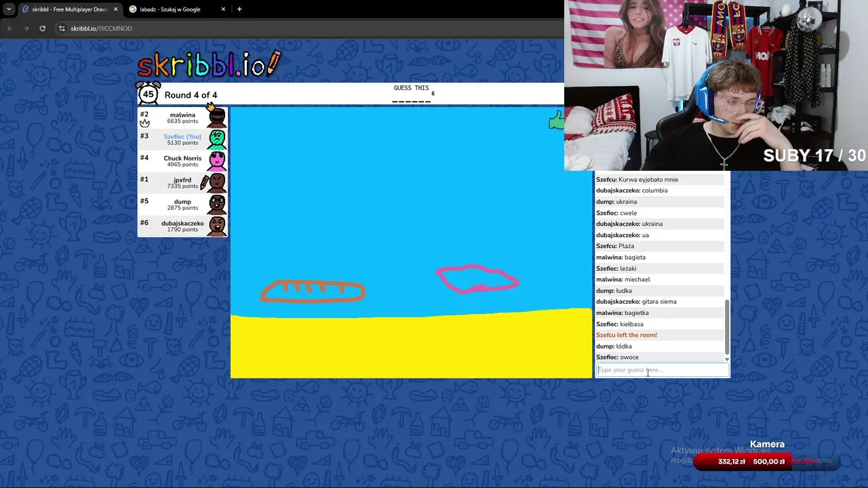This screenshot has width=868, height=488.
Task: Go forward in browser history
Action: pyautogui.click(x=26, y=28)
